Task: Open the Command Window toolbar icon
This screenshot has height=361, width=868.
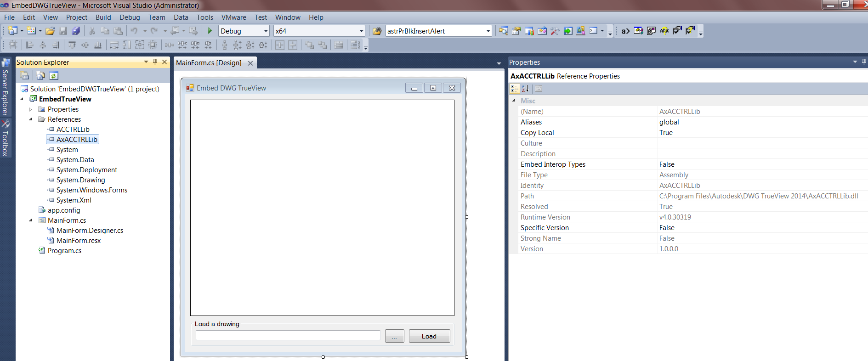Action: 594,31
